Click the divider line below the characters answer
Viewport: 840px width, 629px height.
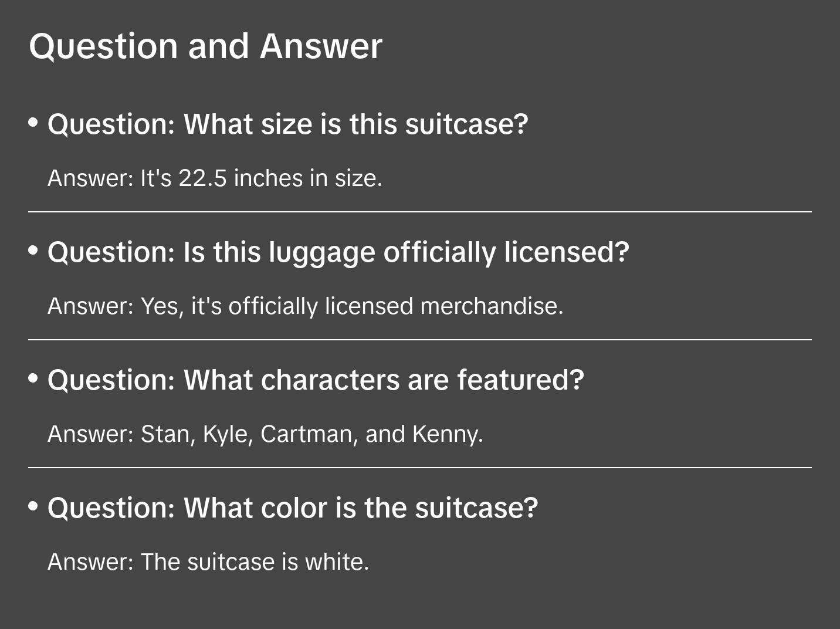pos(420,468)
